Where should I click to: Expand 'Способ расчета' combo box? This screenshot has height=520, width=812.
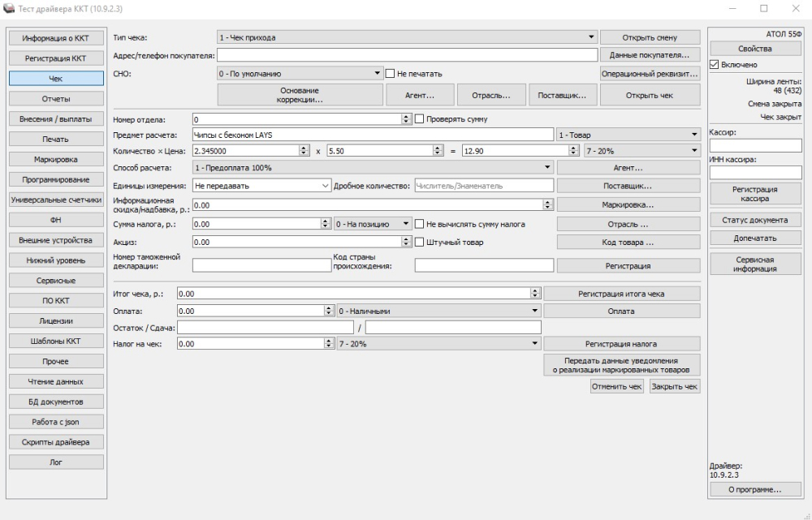[373, 168]
